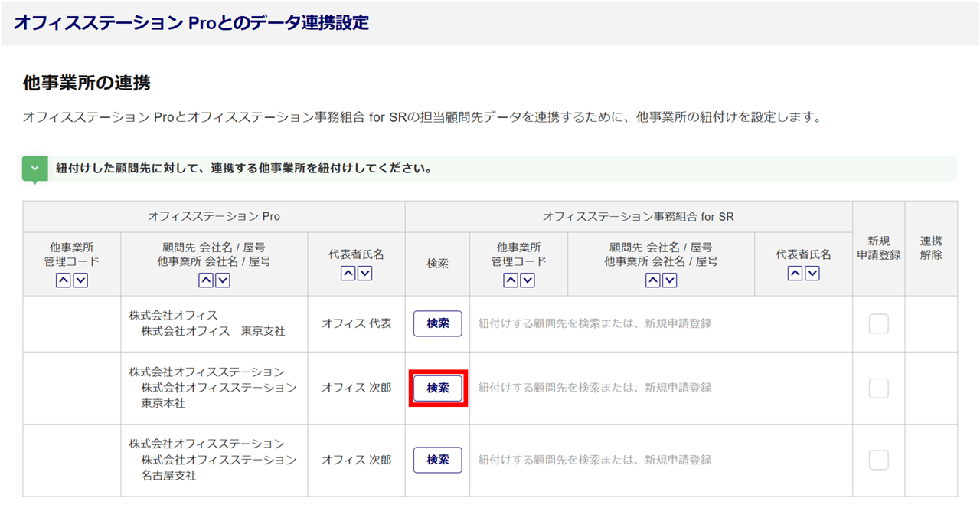Sort 事務組合 for SR 代表者氏名 descending
This screenshot has width=980, height=505.
[x=812, y=273]
